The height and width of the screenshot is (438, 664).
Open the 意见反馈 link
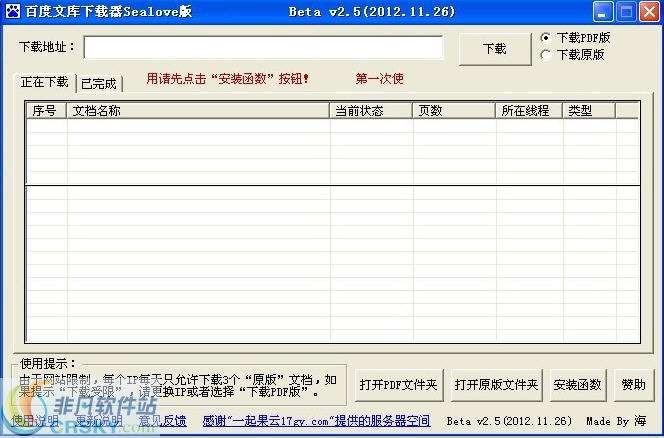pos(163,420)
